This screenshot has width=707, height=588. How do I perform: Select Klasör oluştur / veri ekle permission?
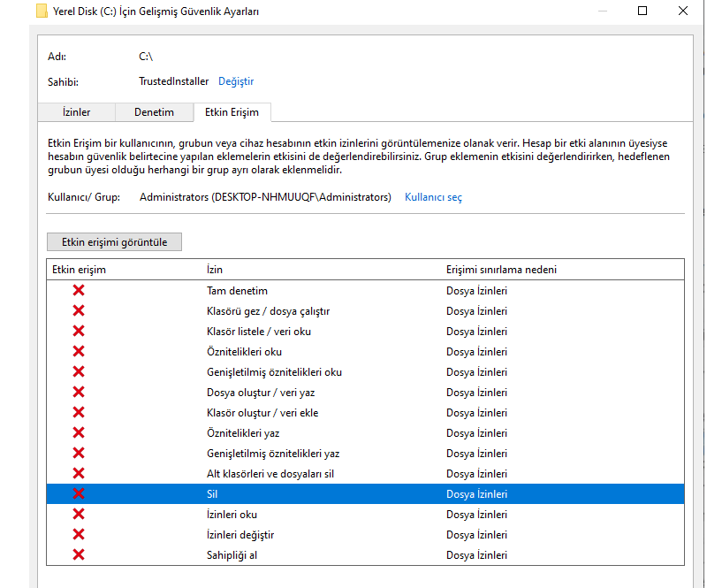(262, 412)
